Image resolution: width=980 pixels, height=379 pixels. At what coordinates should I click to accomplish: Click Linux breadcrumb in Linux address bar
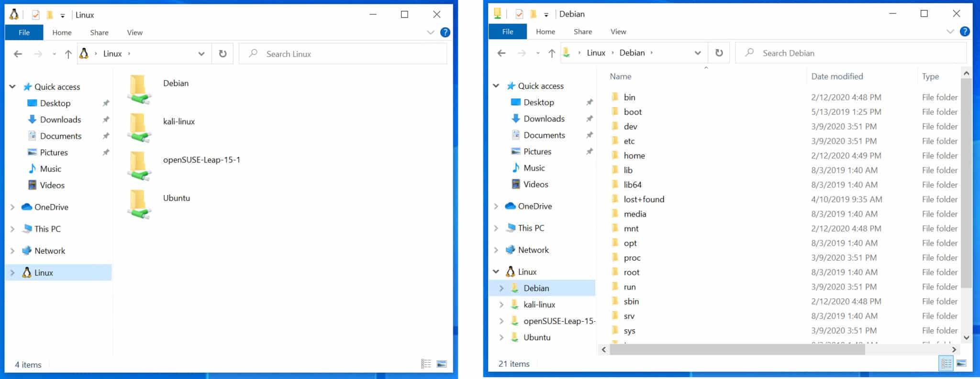click(112, 54)
